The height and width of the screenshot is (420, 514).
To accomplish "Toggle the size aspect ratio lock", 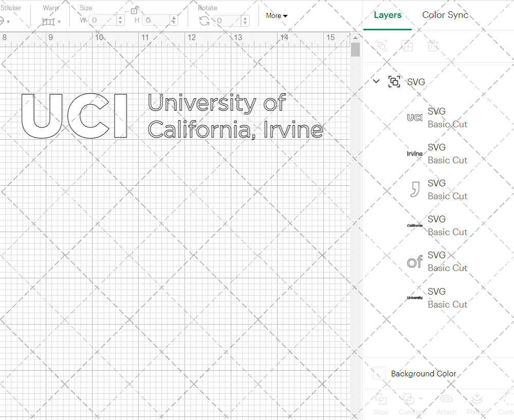I will [135, 10].
